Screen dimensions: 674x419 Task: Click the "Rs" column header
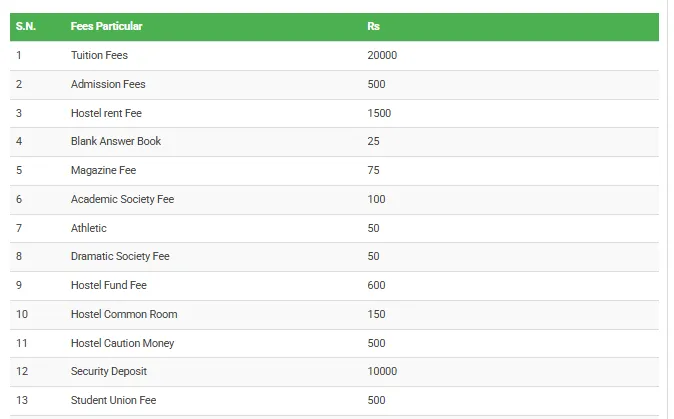[x=374, y=26]
